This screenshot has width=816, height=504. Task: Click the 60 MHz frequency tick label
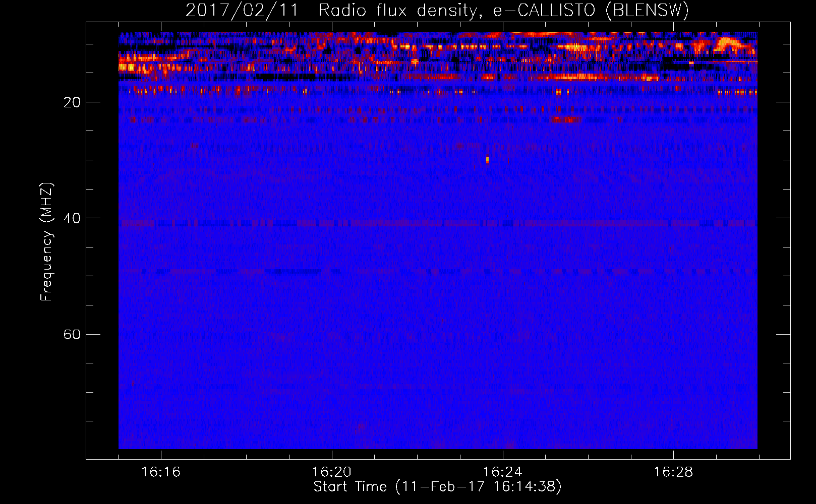click(72, 334)
